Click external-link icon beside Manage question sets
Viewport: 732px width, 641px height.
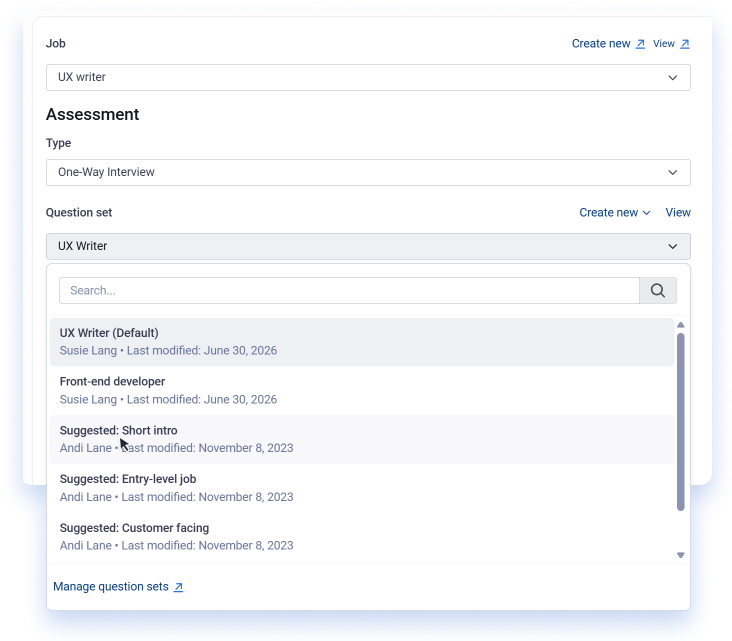click(178, 587)
